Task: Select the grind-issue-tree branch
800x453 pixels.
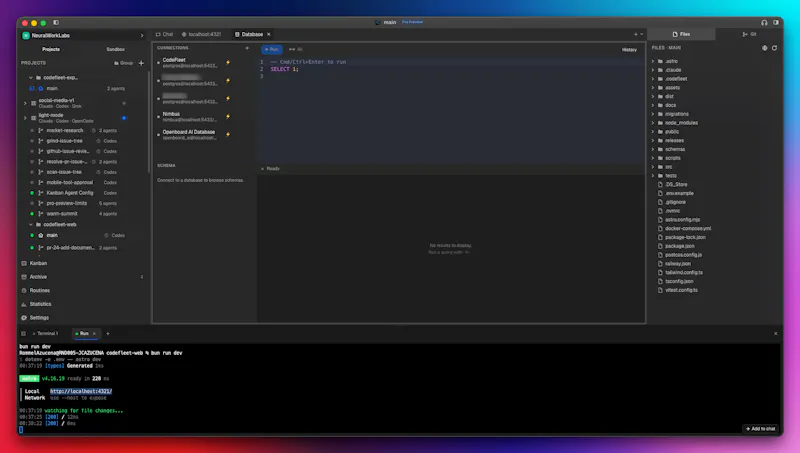Action: click(x=64, y=141)
